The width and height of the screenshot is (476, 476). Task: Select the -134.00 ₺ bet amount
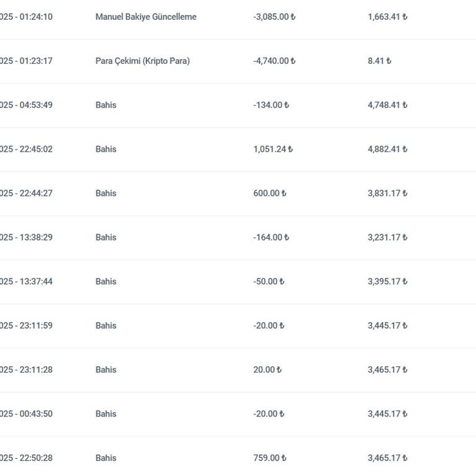tap(271, 105)
